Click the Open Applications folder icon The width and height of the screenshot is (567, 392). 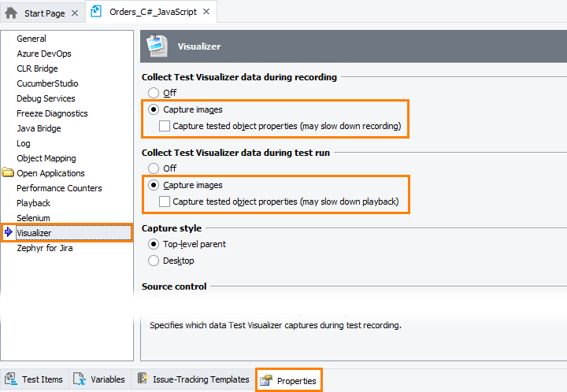click(x=8, y=172)
